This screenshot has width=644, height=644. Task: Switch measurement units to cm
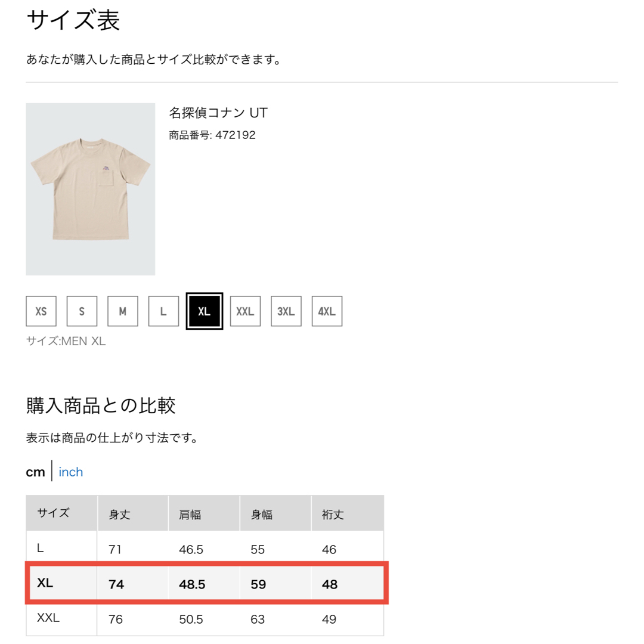(35, 472)
